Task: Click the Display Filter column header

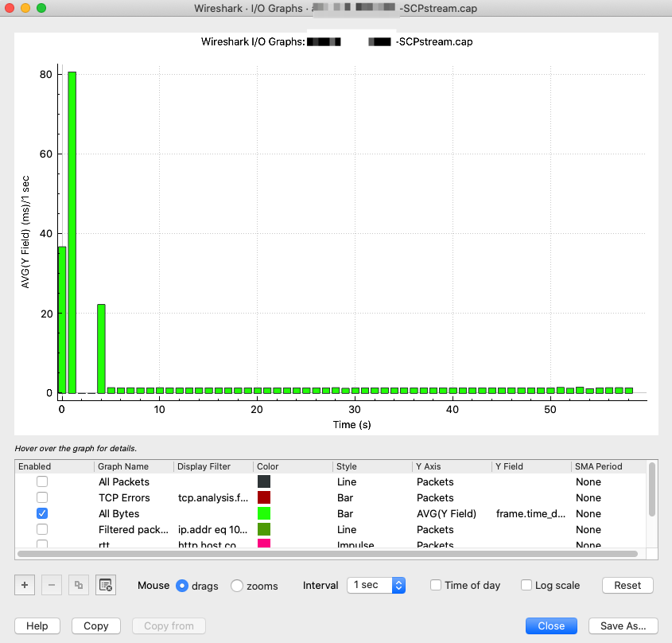Action: point(213,466)
